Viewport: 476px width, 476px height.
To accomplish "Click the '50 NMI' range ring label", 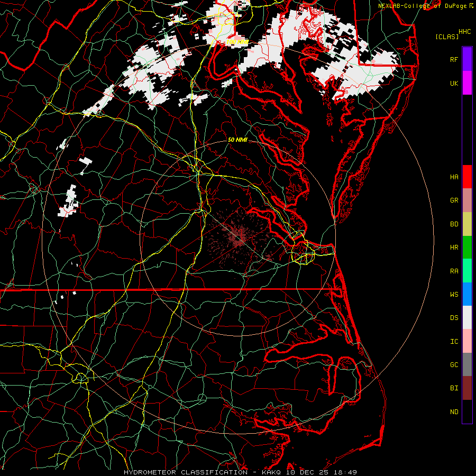I will tap(237, 140).
